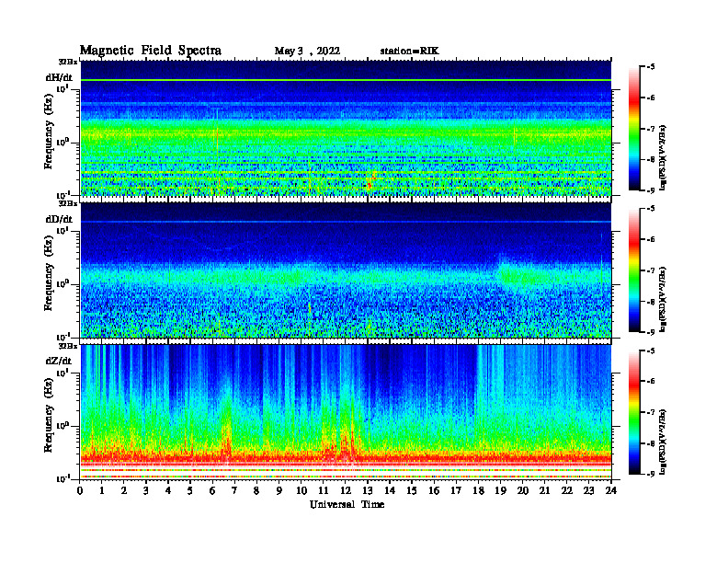
Task: Click the "-9" value on dH/dt color scale
Action: (651, 190)
